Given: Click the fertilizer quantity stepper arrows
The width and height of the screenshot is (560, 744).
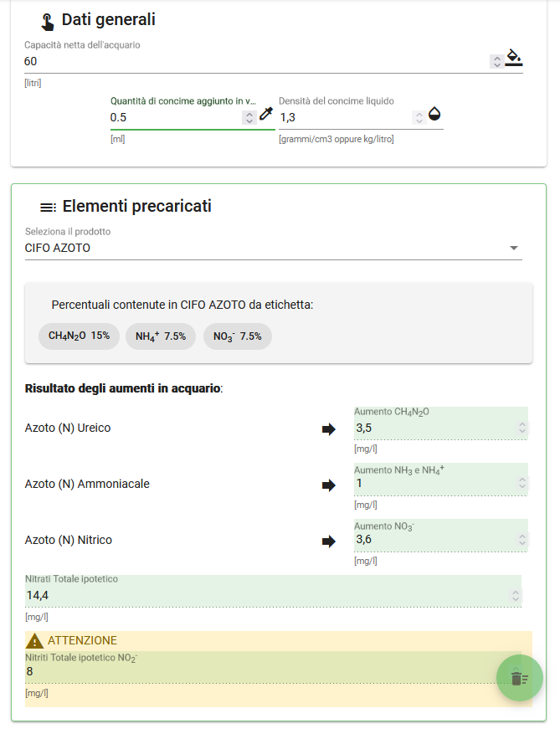Looking at the screenshot, I should (249, 118).
